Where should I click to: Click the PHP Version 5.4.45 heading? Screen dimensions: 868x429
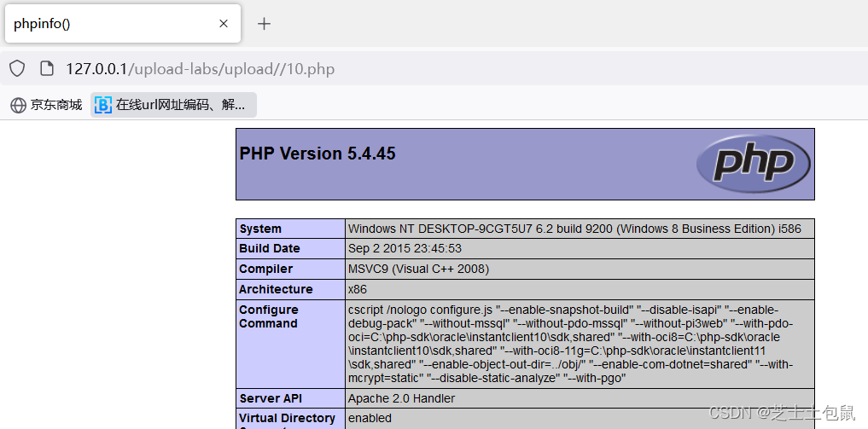tap(317, 154)
